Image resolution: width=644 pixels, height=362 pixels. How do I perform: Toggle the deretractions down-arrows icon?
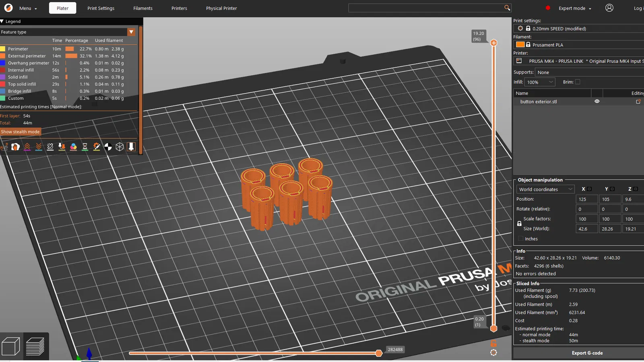coord(39,147)
